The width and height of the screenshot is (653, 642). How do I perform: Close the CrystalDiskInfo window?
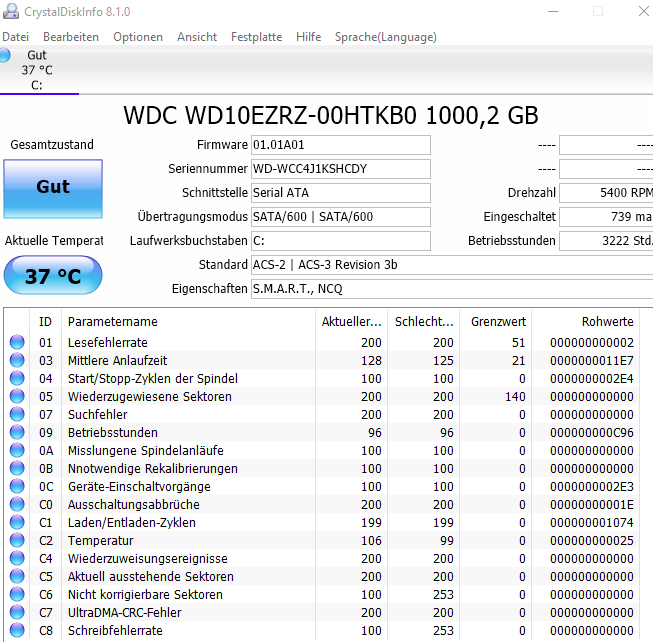(x=644, y=12)
